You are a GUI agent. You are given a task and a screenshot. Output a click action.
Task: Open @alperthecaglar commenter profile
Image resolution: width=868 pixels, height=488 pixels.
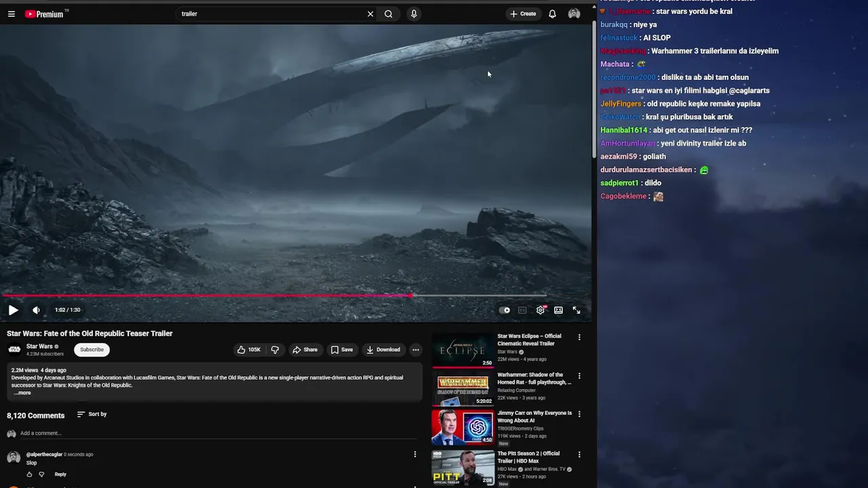[44, 454]
